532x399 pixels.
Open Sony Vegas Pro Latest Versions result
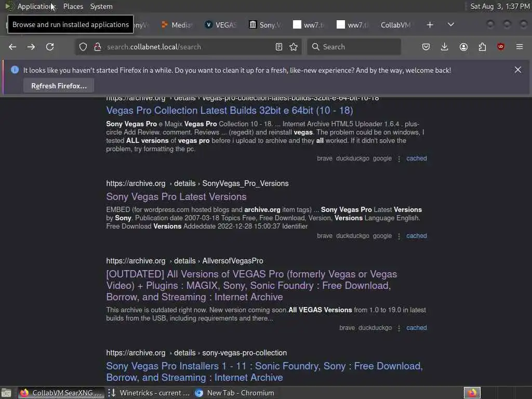pos(176,197)
